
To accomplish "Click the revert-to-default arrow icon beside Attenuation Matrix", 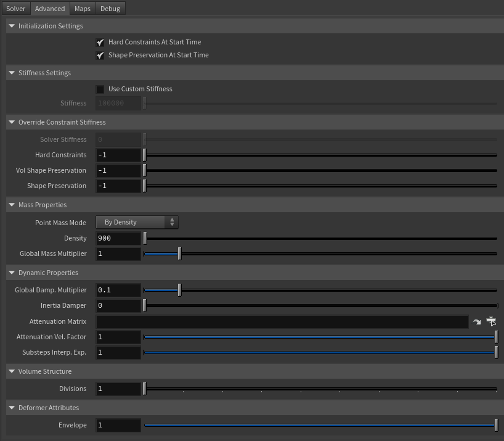I will pos(476,321).
